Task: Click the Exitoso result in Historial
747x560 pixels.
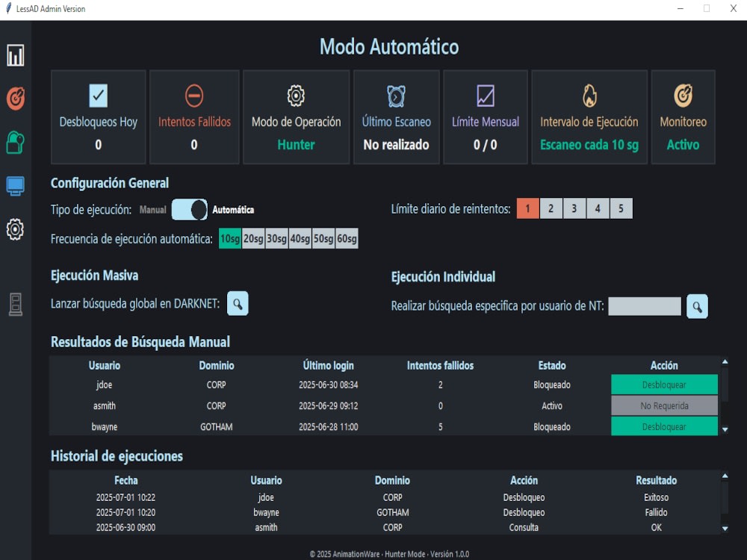Action: (656, 497)
